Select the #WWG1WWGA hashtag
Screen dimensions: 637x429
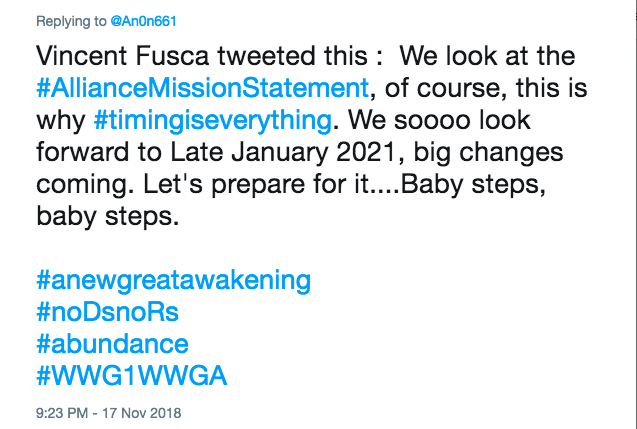click(x=132, y=375)
